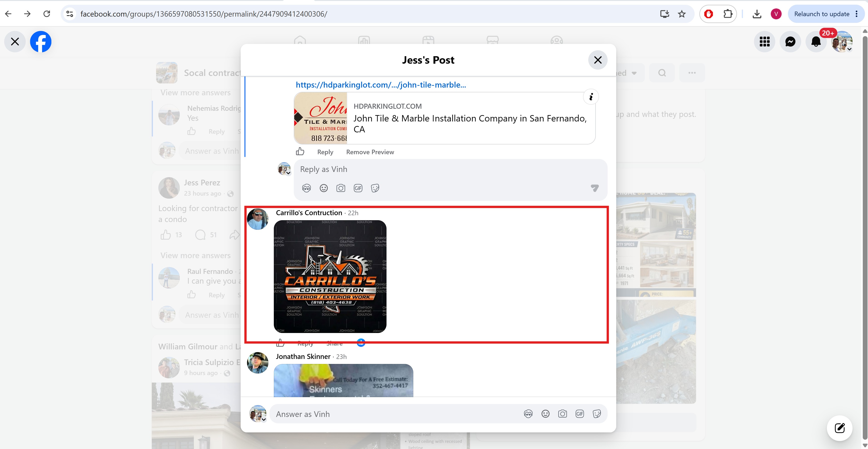Open Messenger from the top bar
Image resolution: width=868 pixels, height=449 pixels.
(790, 42)
